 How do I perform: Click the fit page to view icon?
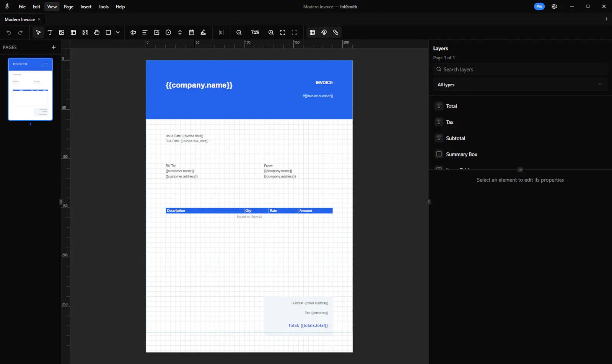click(x=283, y=32)
